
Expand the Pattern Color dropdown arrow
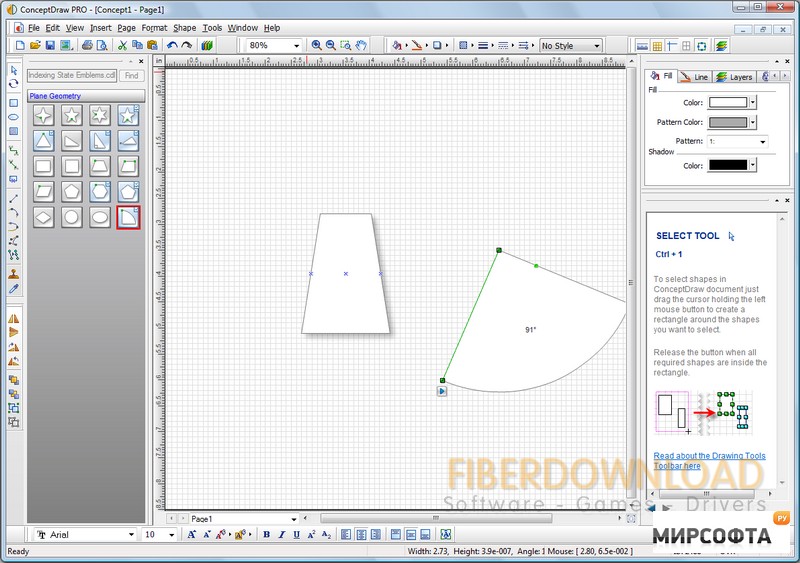coord(753,123)
